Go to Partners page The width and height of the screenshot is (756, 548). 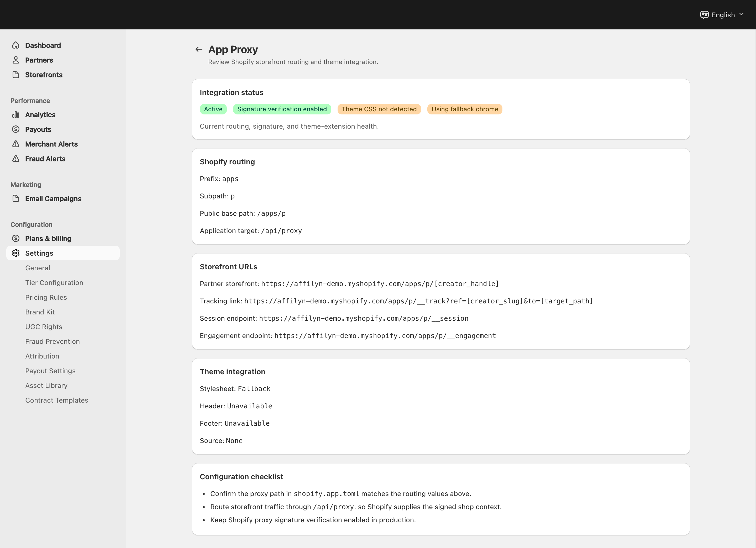coord(63,60)
